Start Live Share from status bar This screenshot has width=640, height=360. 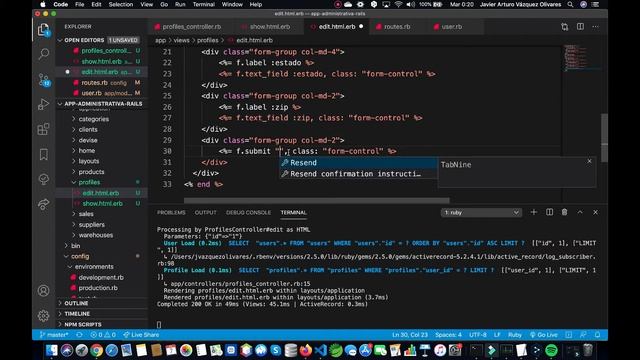pos(141,335)
